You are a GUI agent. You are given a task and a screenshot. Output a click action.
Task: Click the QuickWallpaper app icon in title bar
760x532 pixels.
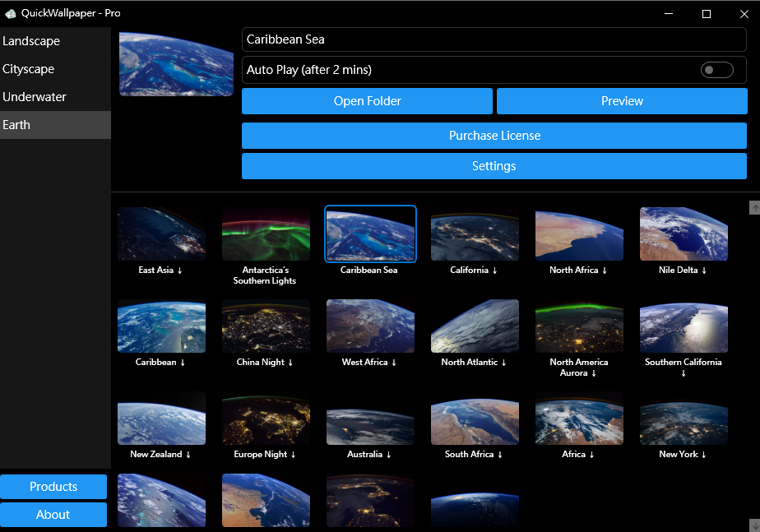[x=11, y=13]
